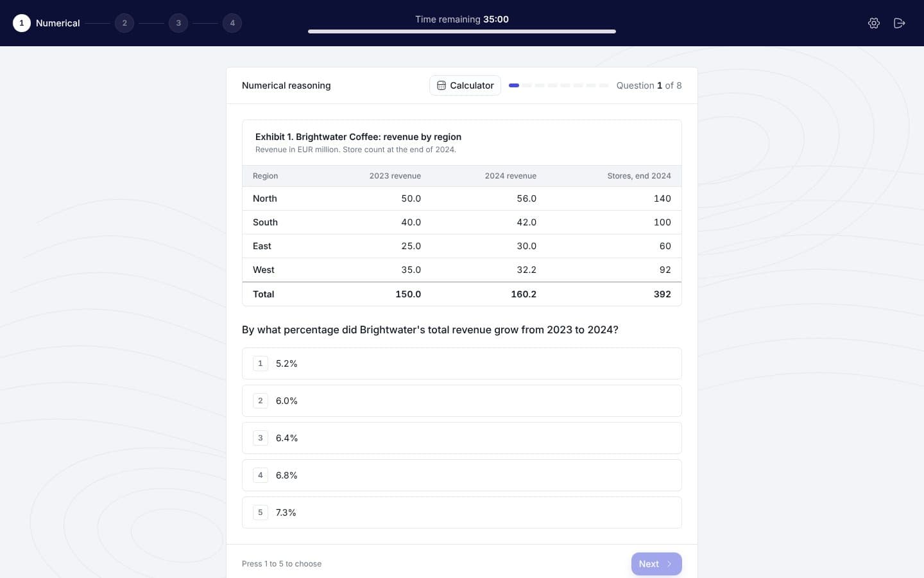This screenshot has height=578, width=924.
Task: Jump to section step 4
Action: point(232,23)
